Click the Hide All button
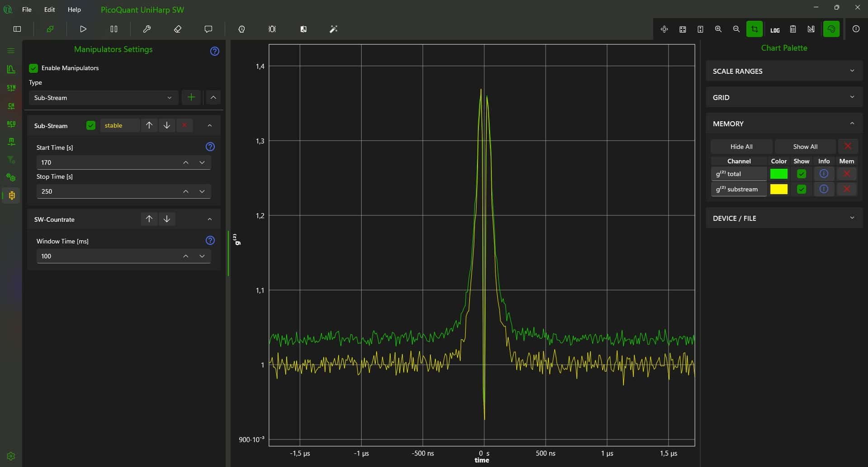Image resolution: width=868 pixels, height=467 pixels. click(741, 146)
